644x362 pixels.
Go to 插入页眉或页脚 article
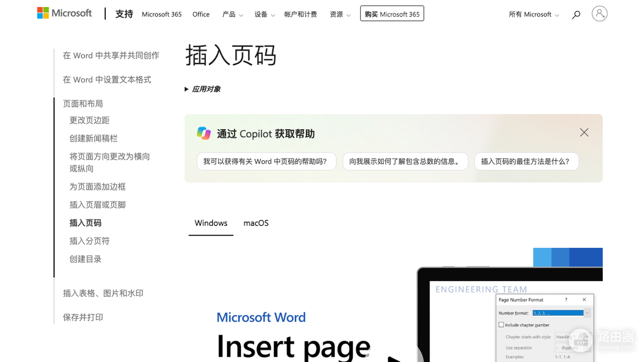click(x=97, y=205)
